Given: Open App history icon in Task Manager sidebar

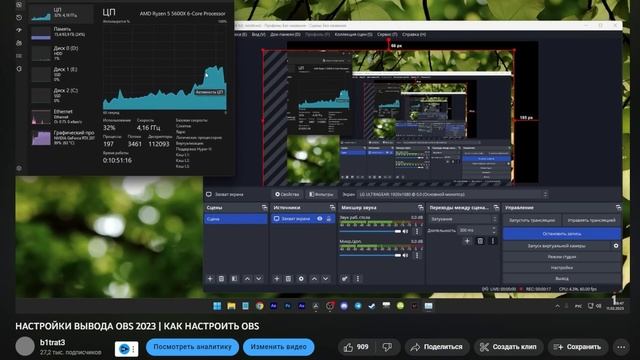Looking at the screenshot, I should tap(19, 18).
